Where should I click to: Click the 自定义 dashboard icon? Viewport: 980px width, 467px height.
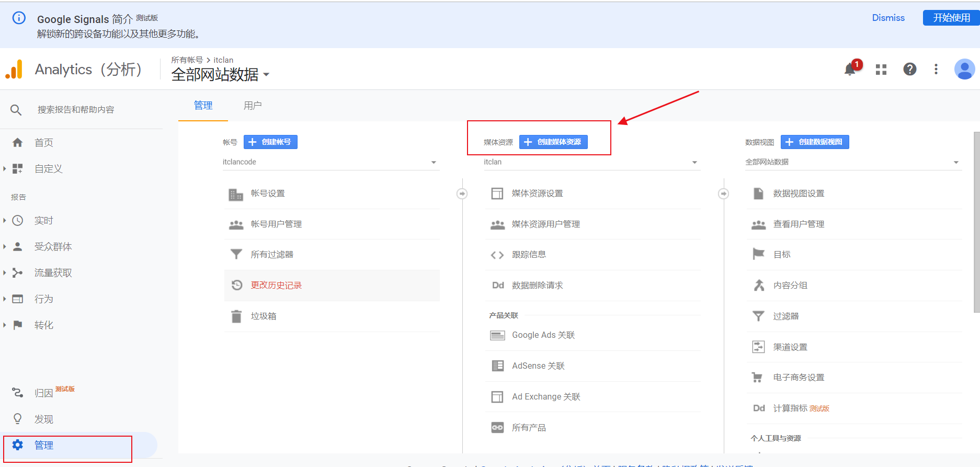(18, 168)
